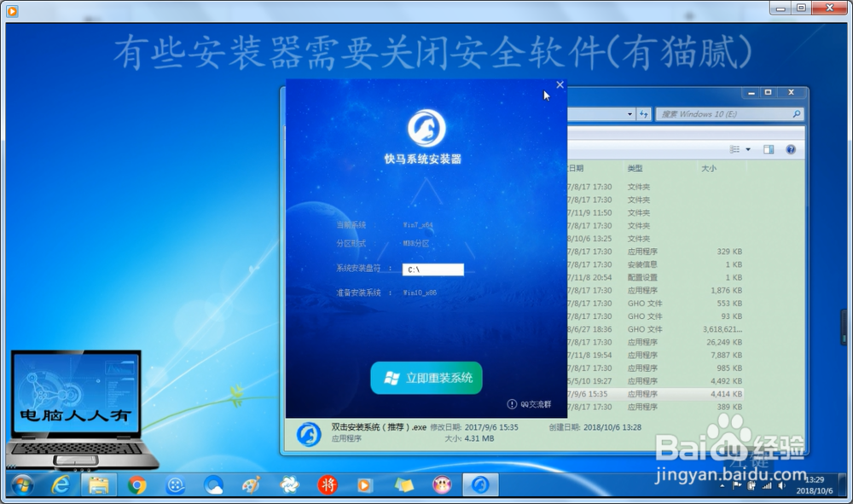The height and width of the screenshot is (504, 853).
Task: Launch Internet Explorer from the taskbar
Action: coord(60,485)
